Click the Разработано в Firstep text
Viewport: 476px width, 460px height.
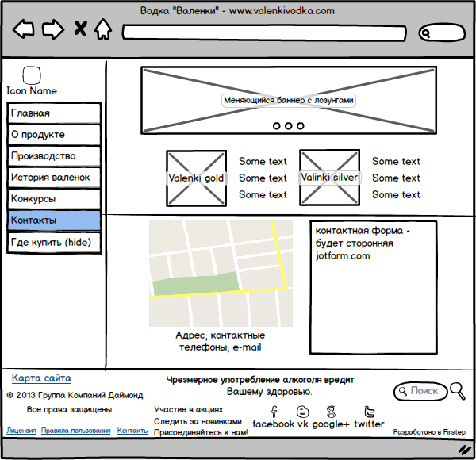[429, 432]
